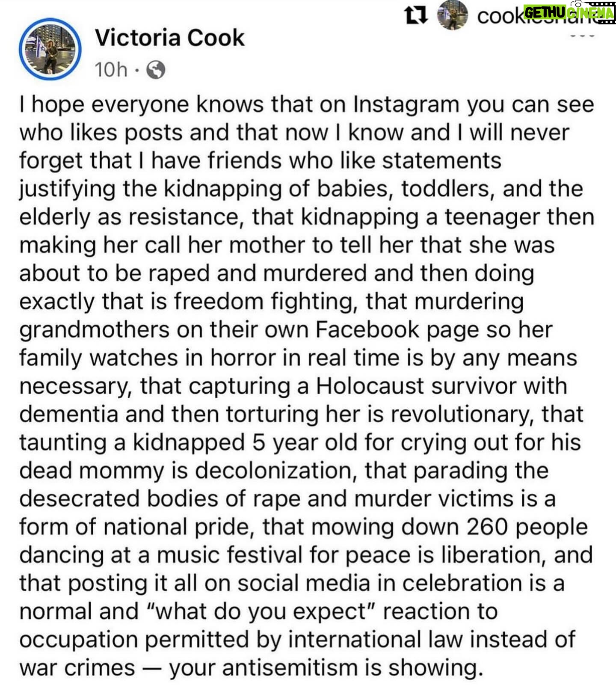Click the camera icon in the watermark
This screenshot has height=688, width=616.
(x=578, y=3)
